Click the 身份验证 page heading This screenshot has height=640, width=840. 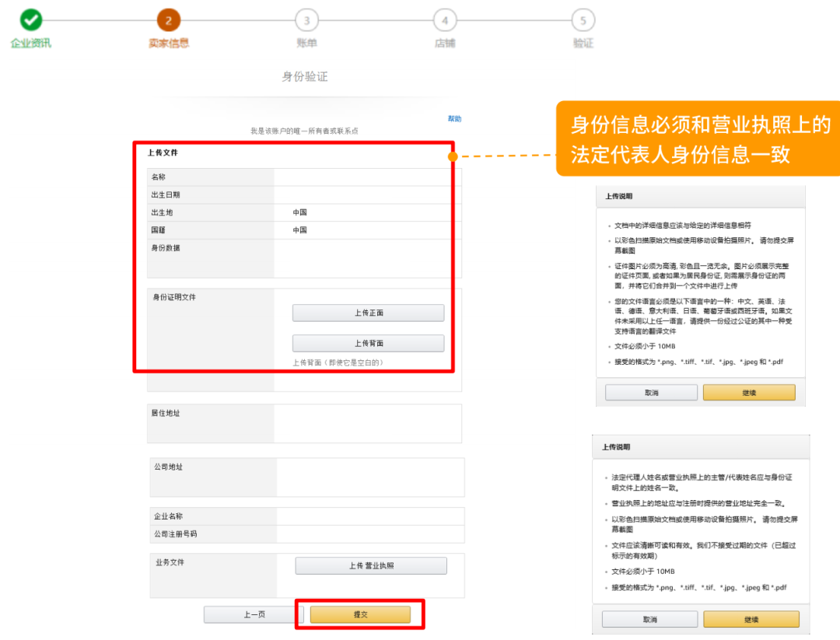(305, 76)
